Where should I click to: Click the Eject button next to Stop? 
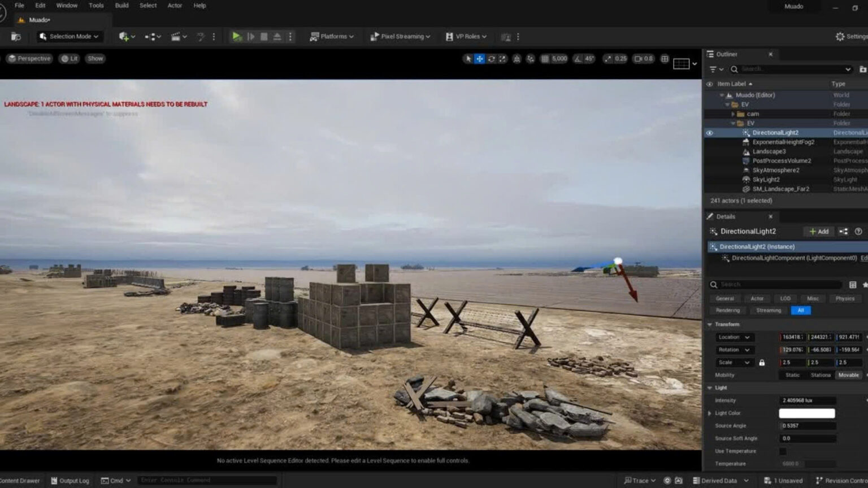click(277, 37)
